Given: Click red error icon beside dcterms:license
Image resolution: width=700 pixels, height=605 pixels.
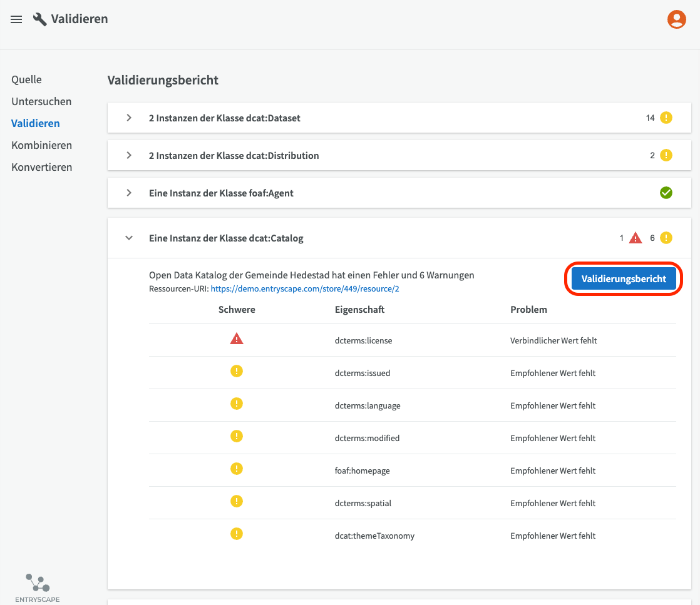Looking at the screenshot, I should coord(237,339).
